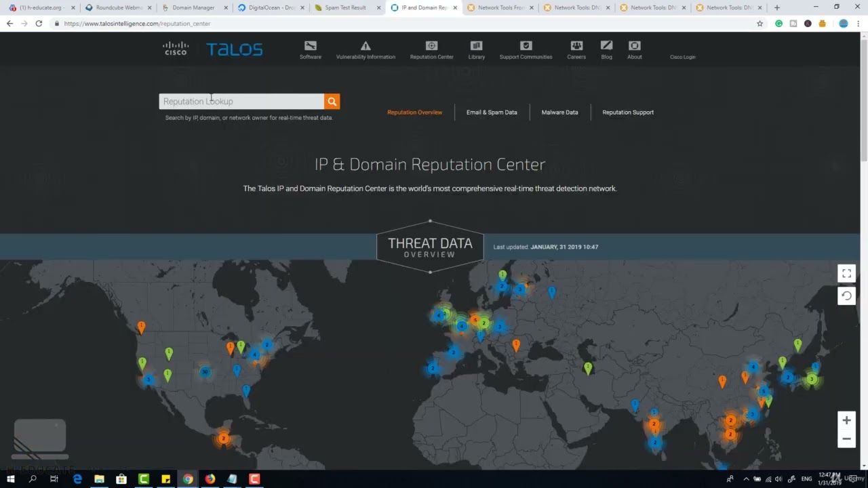Image resolution: width=868 pixels, height=488 pixels.
Task: Open Malware Data
Action: (x=559, y=113)
